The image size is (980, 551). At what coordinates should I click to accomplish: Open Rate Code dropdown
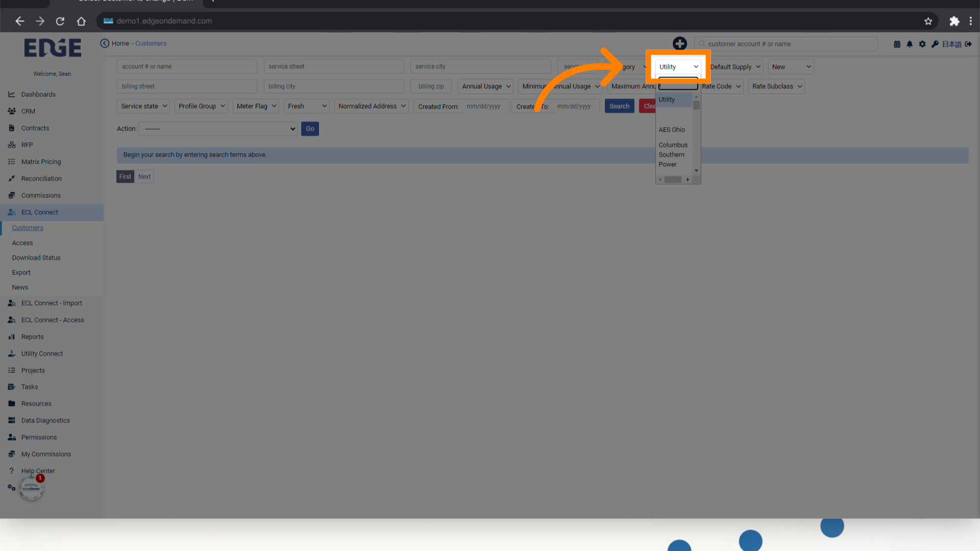click(x=721, y=86)
